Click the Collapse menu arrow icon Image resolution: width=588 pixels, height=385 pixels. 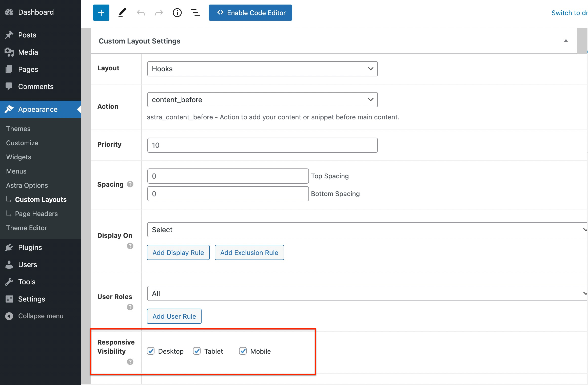(x=9, y=316)
